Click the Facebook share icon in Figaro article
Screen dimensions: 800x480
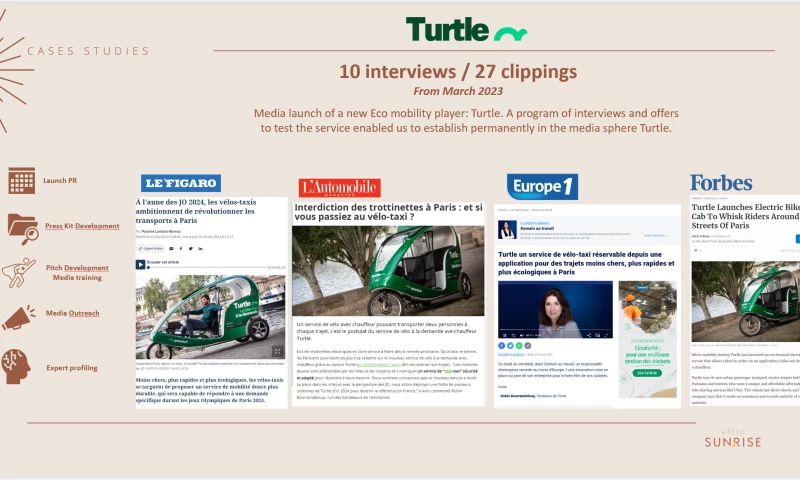[181, 248]
